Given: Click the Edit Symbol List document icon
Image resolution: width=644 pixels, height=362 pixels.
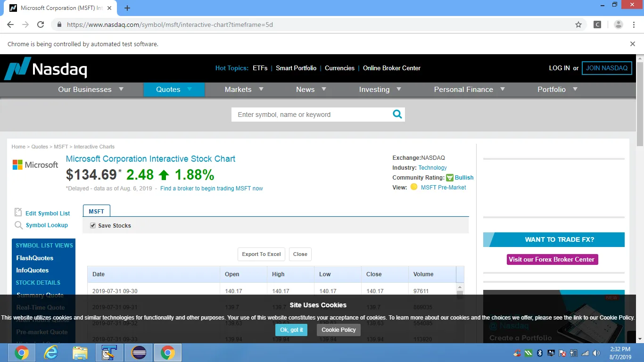Looking at the screenshot, I should point(18,213).
